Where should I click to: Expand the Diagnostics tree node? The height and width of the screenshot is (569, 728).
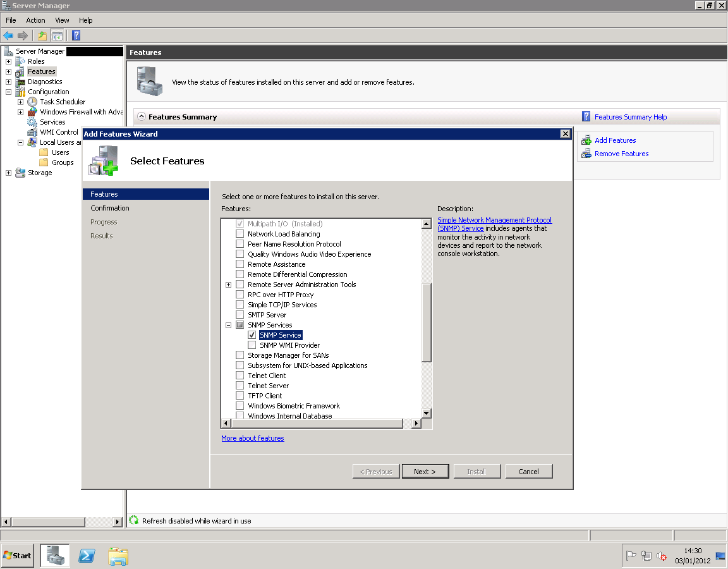click(x=8, y=82)
